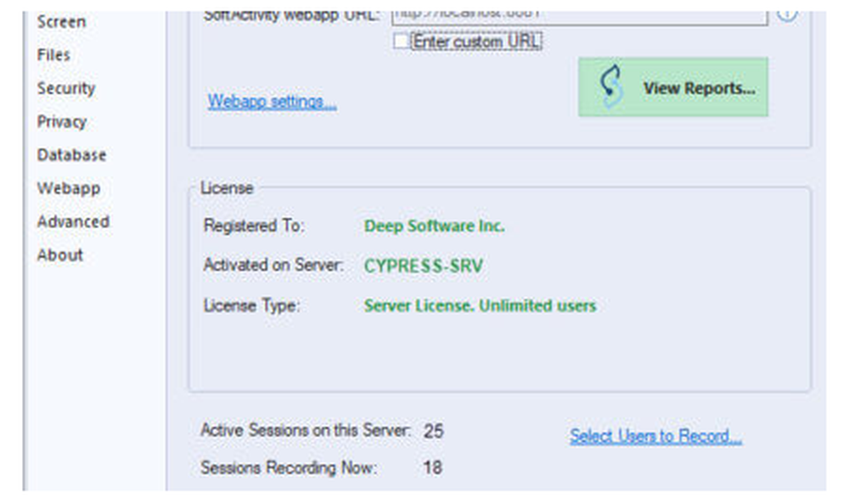Open the Select Users to Record link
849x504 pixels.
click(655, 436)
